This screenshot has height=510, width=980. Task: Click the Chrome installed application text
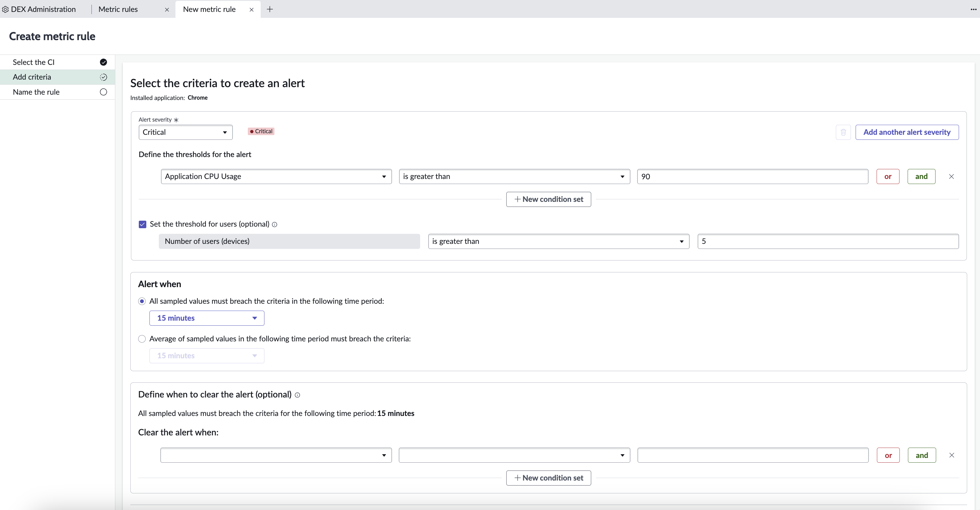(x=197, y=98)
